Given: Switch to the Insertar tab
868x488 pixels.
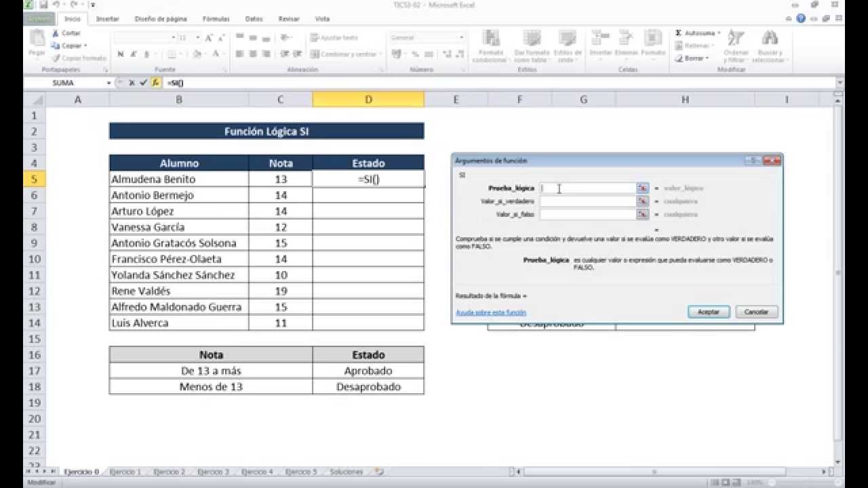Looking at the screenshot, I should tap(107, 19).
